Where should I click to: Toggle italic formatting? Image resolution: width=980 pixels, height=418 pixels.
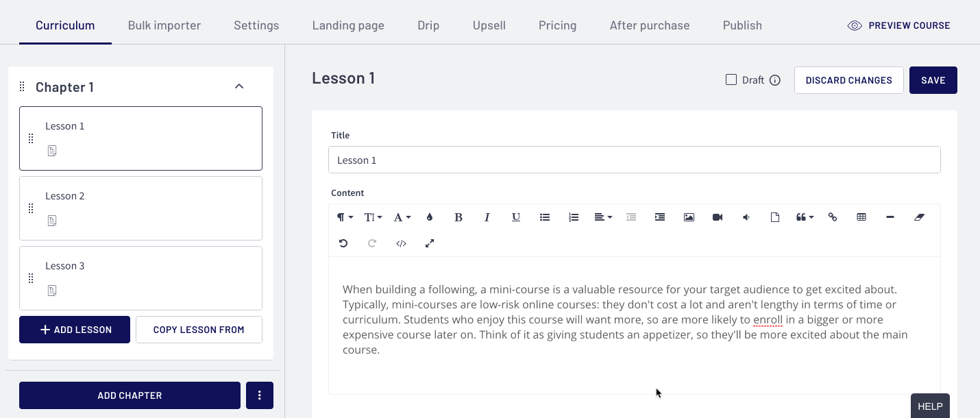pos(487,217)
